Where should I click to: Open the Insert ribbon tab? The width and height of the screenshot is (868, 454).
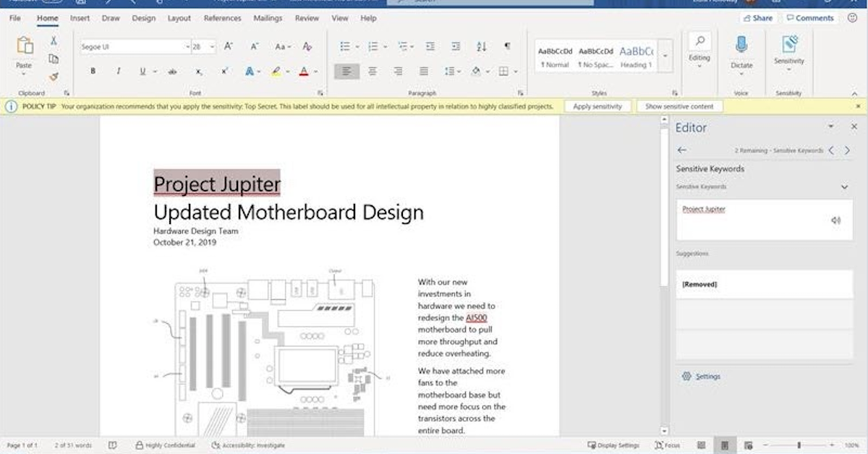(x=80, y=18)
